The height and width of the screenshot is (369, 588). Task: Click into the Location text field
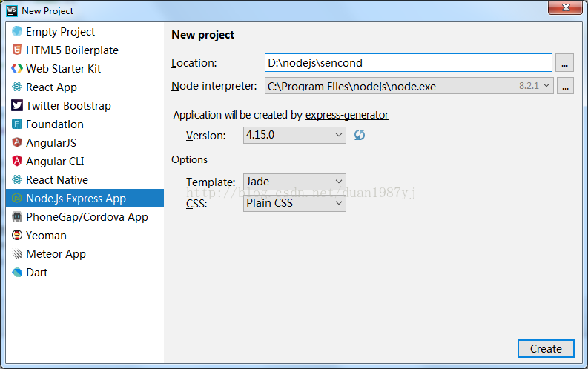[408, 62]
